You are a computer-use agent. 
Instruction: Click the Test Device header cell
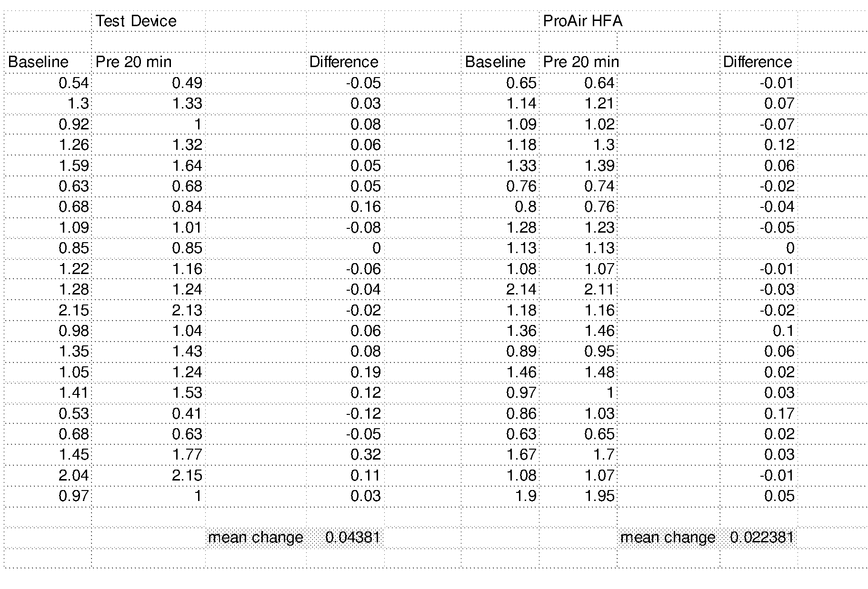[136, 21]
